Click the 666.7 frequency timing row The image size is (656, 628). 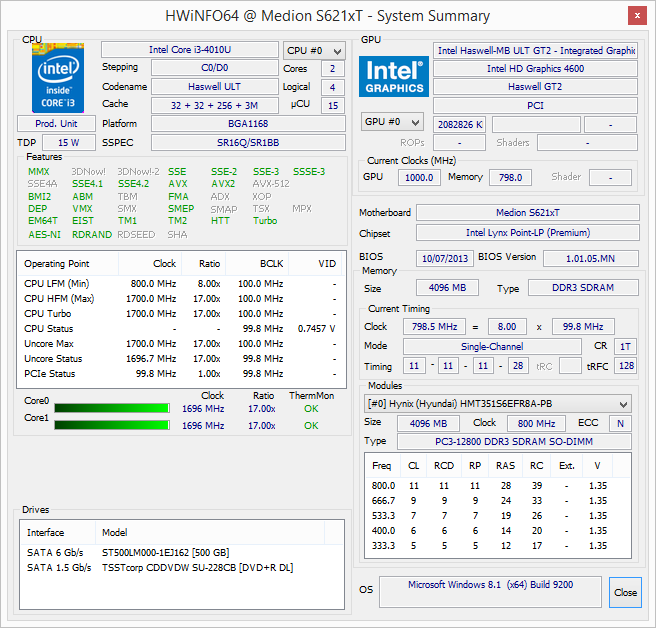pos(497,501)
